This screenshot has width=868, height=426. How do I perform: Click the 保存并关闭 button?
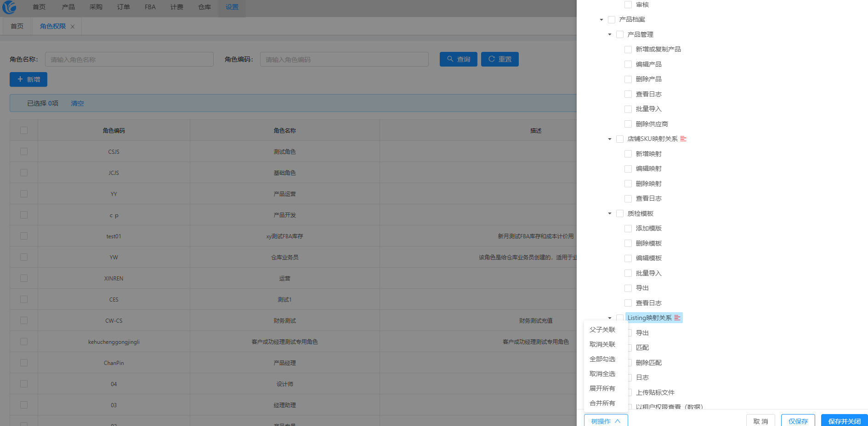845,420
